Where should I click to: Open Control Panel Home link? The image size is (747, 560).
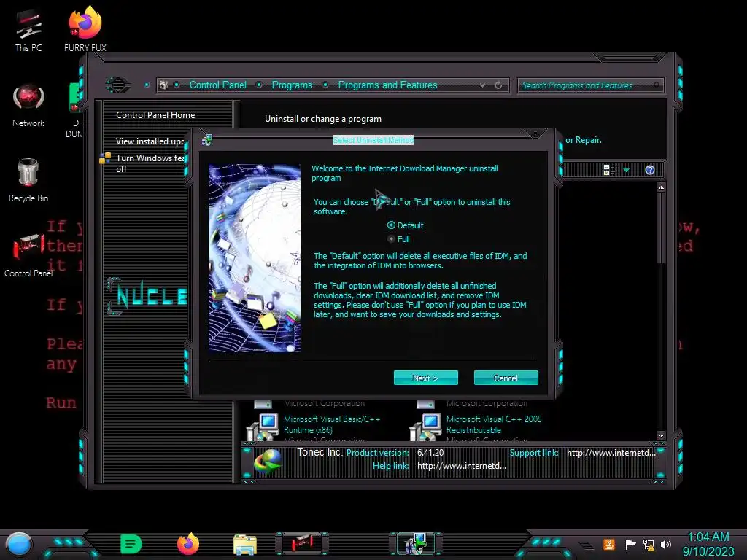coord(155,114)
